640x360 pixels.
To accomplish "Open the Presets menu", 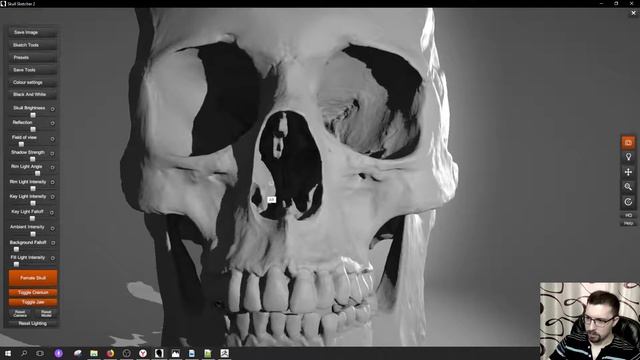I will [33, 58].
